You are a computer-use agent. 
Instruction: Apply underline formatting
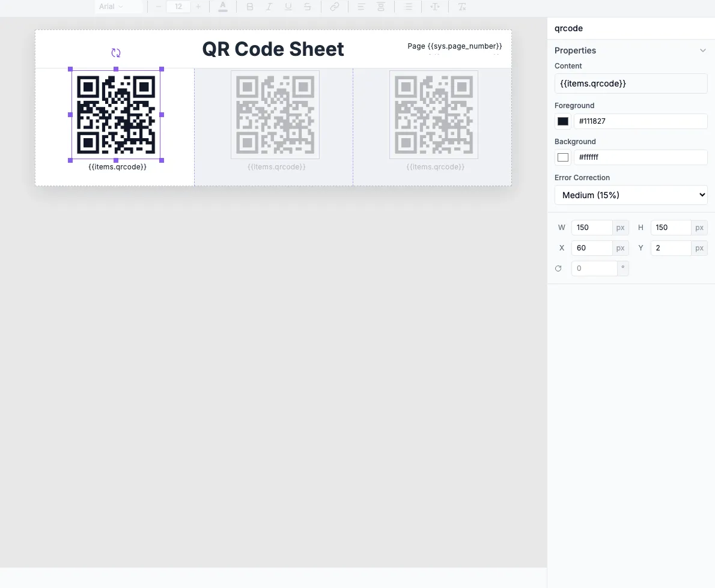(x=288, y=7)
